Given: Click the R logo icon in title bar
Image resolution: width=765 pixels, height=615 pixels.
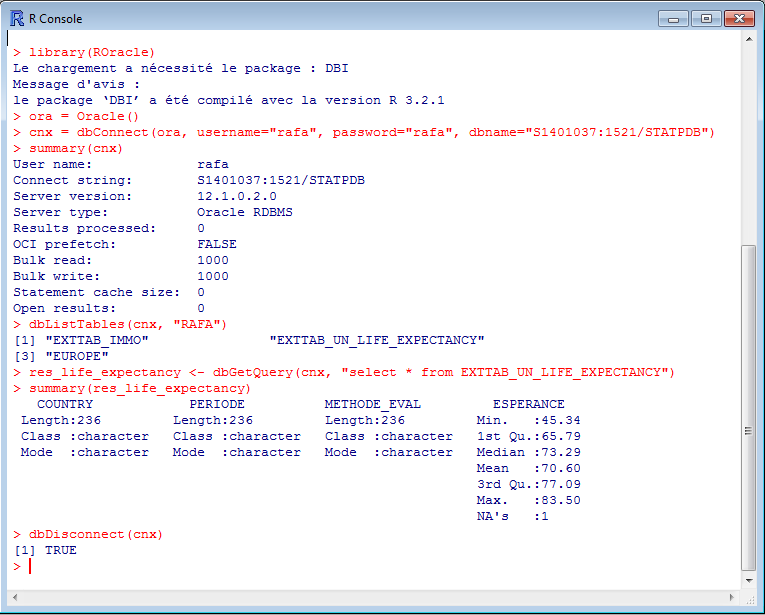Looking at the screenshot, I should [x=17, y=18].
